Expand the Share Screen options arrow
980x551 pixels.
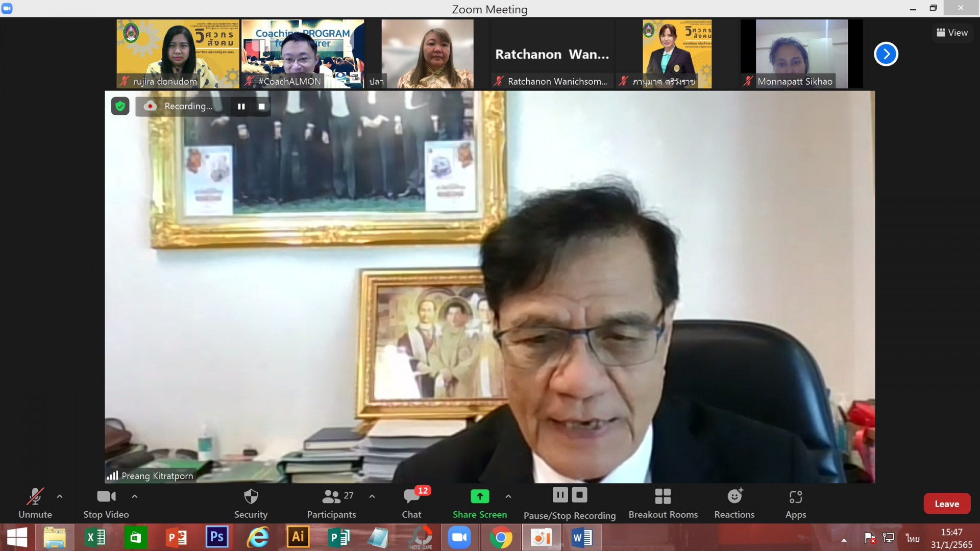click(508, 496)
